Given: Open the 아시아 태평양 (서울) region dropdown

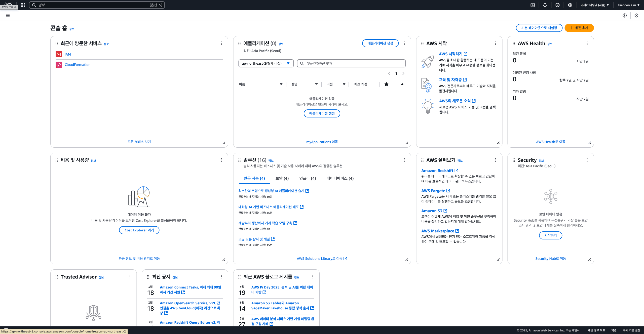Looking at the screenshot, I should 595,5.
